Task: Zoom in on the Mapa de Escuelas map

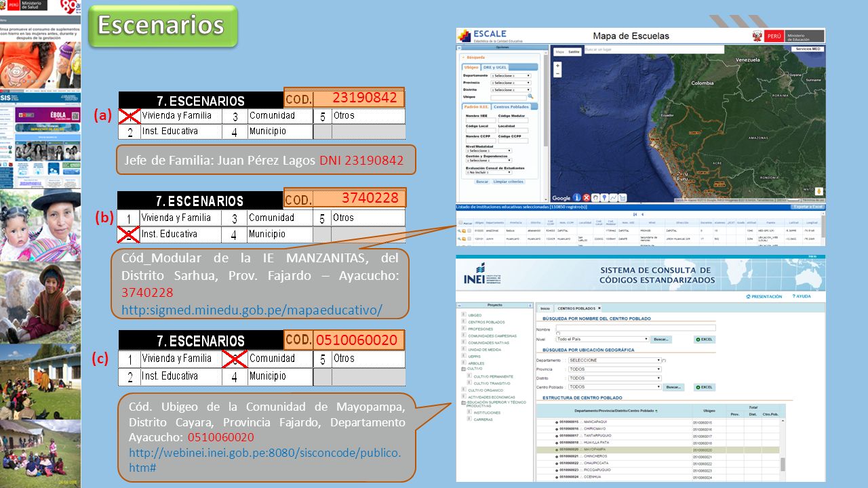Action: tap(557, 66)
